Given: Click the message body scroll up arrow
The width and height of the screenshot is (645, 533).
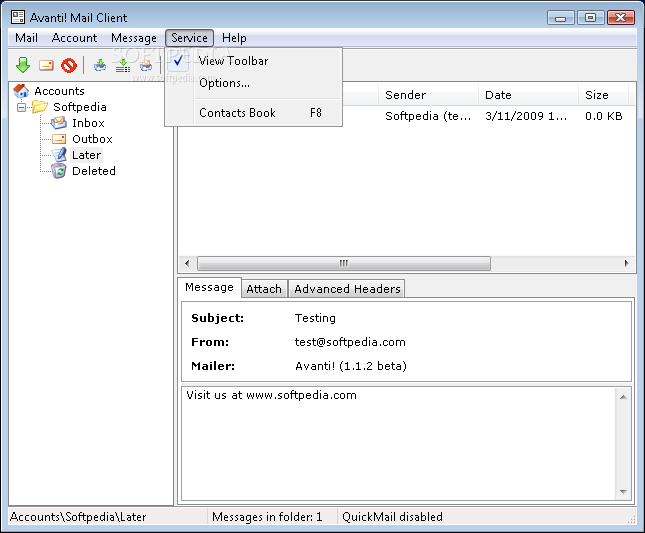Looking at the screenshot, I should tap(623, 396).
